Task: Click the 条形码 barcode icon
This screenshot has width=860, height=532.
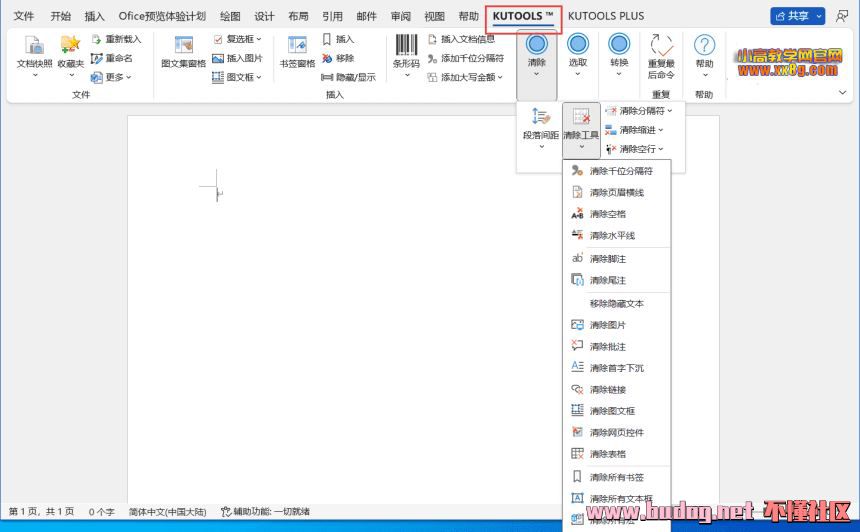Action: click(405, 46)
